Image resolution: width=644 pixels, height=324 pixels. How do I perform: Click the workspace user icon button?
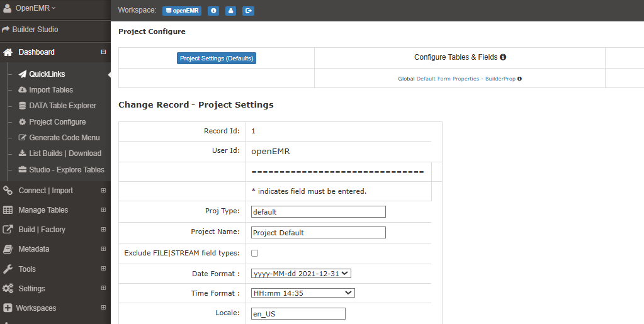tap(230, 11)
